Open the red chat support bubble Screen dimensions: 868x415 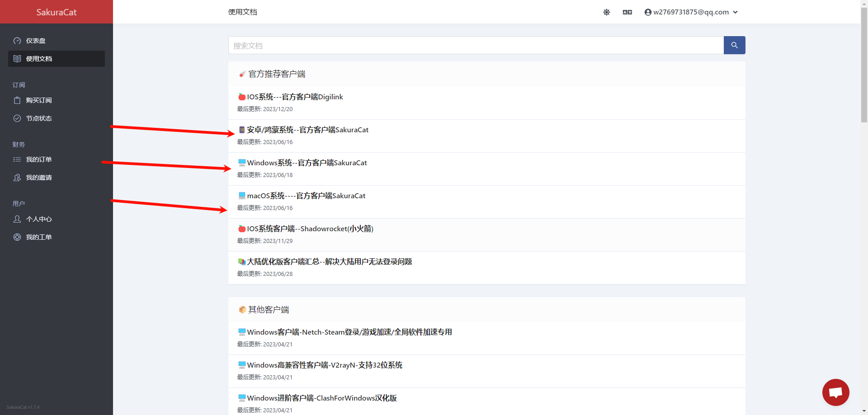pos(835,392)
